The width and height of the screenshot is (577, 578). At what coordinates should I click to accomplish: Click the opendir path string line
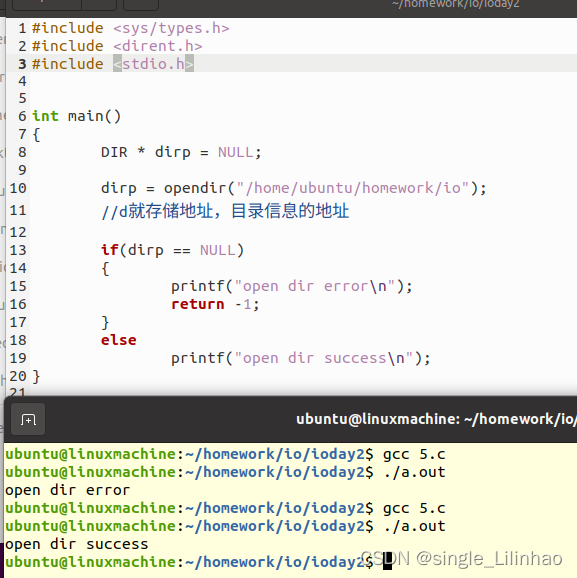point(293,188)
